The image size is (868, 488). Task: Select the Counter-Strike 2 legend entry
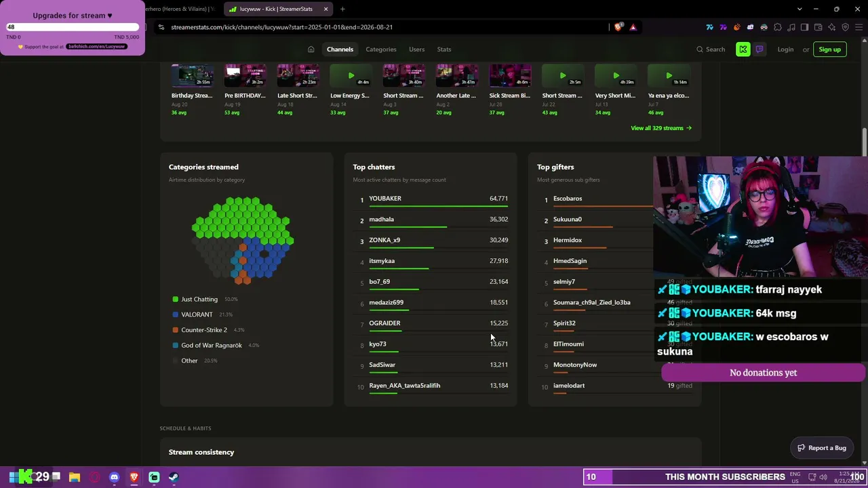coord(208,330)
